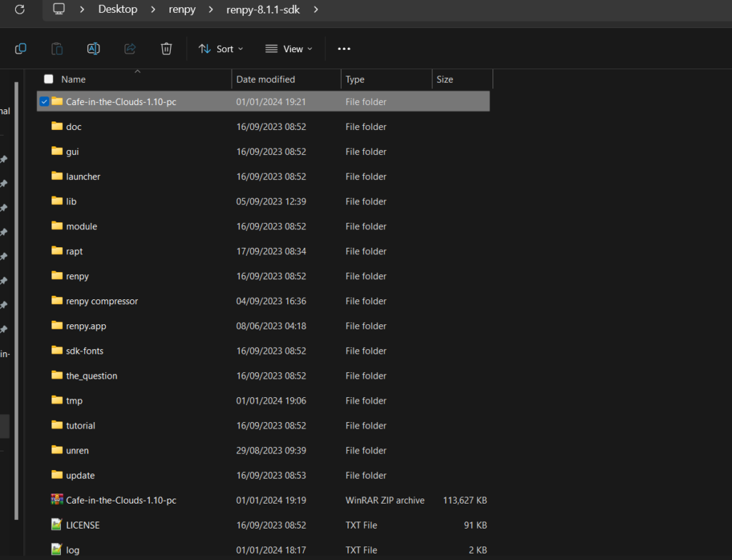
Task: Select the sdk-fonts folder icon
Action: (x=57, y=350)
